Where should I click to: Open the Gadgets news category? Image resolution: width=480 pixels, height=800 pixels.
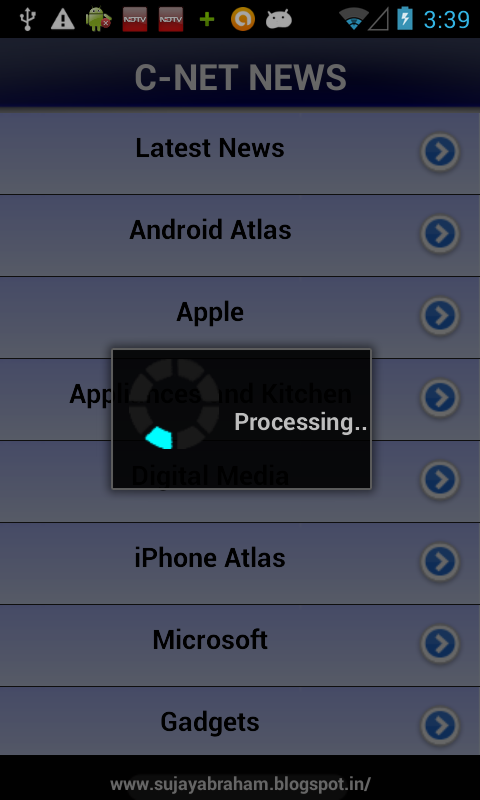pyautogui.click(x=240, y=721)
